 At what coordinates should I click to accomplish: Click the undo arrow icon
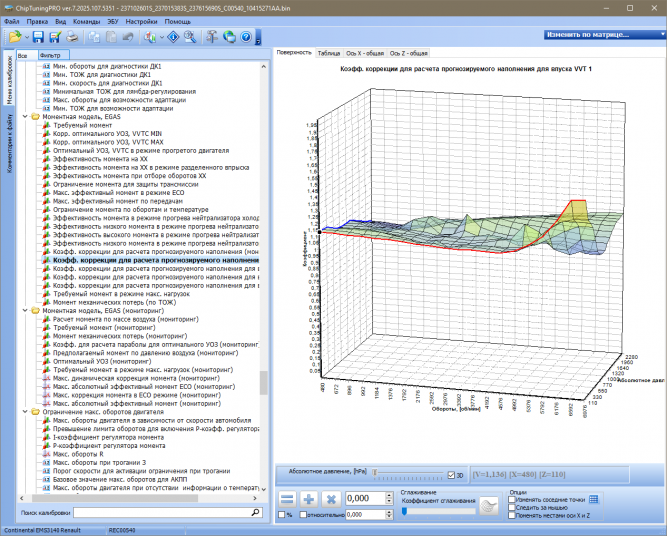(x=128, y=37)
